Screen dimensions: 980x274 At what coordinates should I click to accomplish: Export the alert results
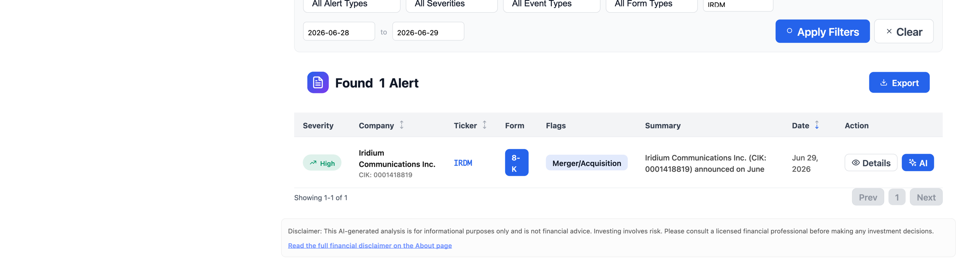[x=899, y=82]
